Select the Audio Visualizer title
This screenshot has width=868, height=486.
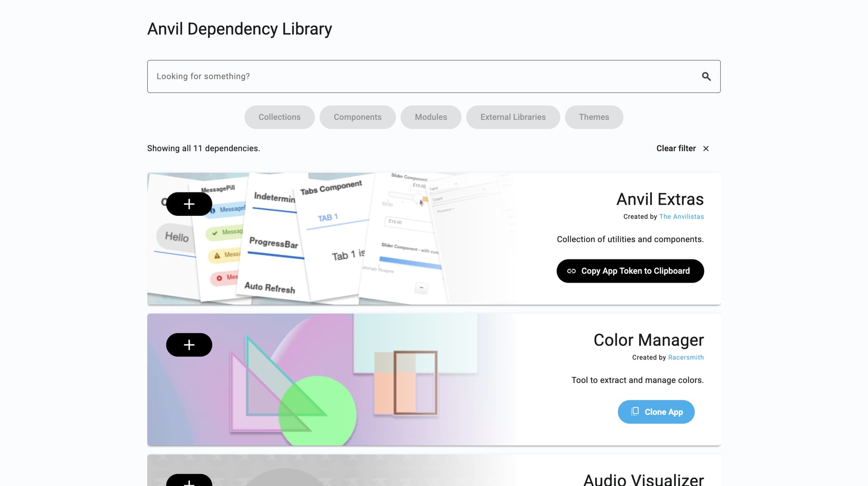[x=643, y=480]
